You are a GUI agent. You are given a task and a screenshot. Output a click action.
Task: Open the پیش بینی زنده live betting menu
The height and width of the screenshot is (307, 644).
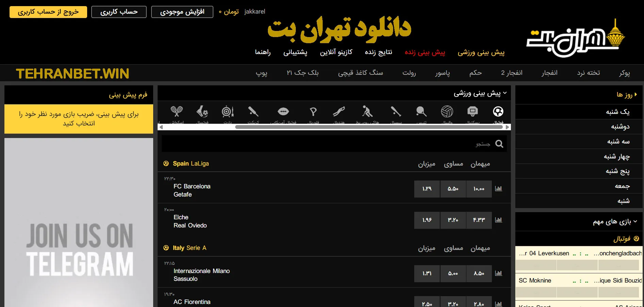point(425,52)
